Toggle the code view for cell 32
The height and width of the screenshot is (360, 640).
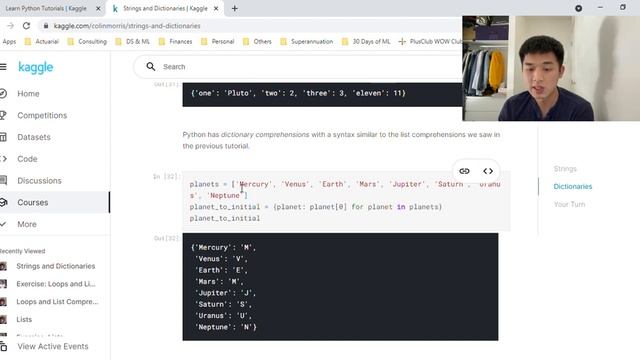tap(488, 171)
